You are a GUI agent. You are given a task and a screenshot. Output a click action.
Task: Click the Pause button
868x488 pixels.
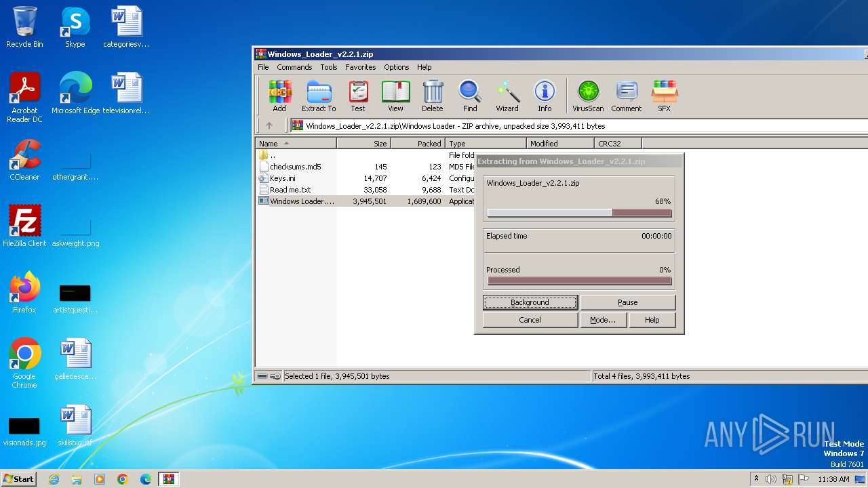(628, 302)
